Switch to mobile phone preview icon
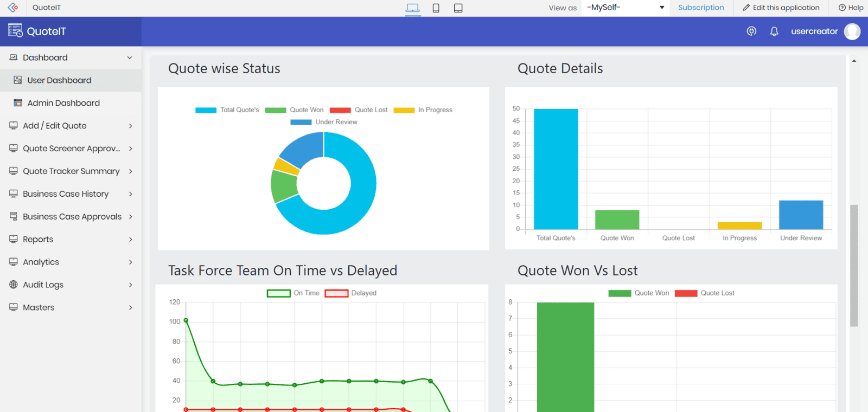This screenshot has height=412, width=868. click(x=436, y=8)
